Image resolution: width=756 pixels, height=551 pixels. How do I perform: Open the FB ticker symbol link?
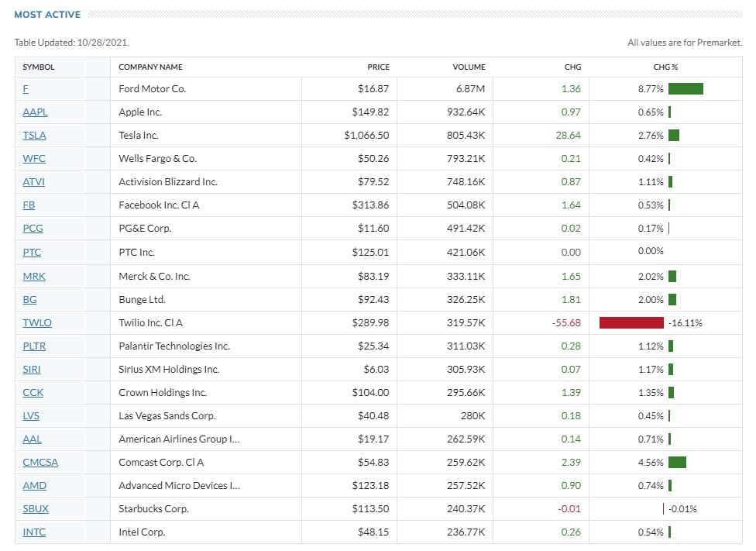coord(29,205)
